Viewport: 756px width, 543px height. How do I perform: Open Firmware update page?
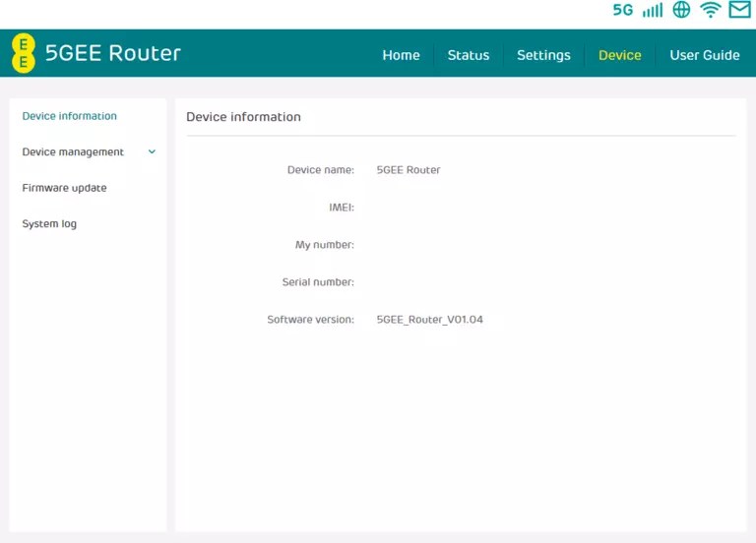click(64, 189)
